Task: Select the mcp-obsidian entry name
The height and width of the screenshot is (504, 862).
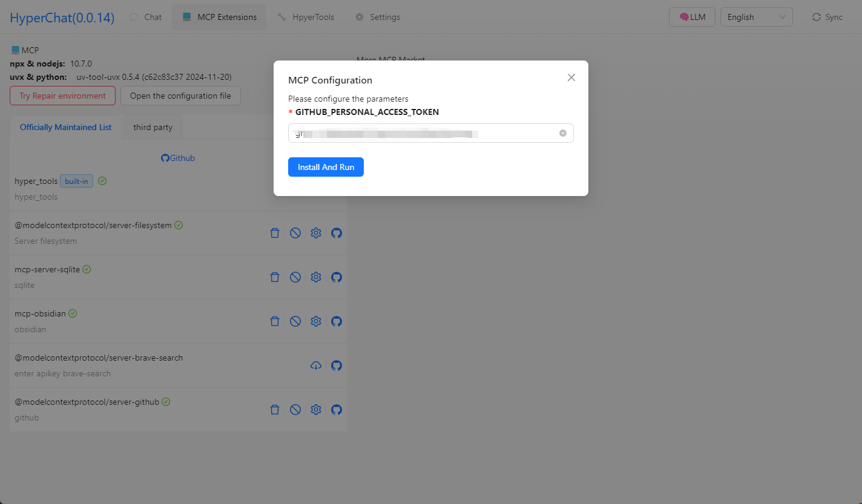Action: (40, 313)
